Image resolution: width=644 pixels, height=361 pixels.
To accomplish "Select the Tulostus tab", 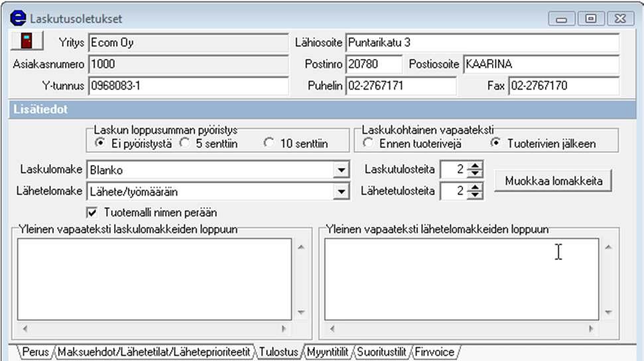I will click(x=279, y=352).
